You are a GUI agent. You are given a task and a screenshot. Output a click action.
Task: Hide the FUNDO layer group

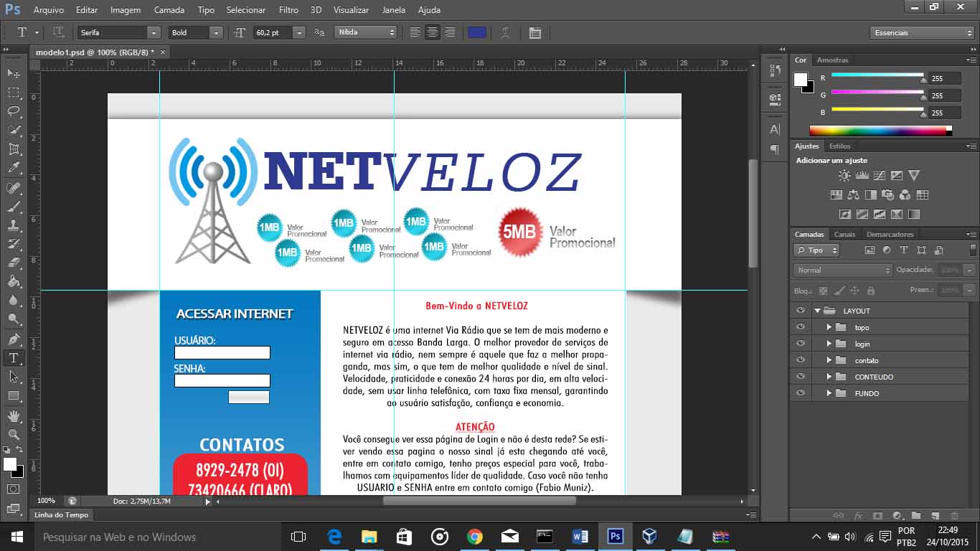tap(801, 393)
